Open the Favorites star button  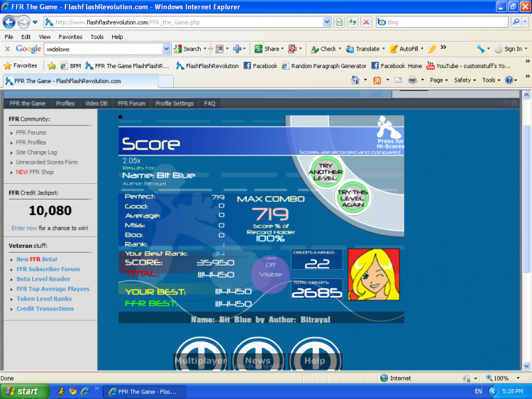(21, 65)
